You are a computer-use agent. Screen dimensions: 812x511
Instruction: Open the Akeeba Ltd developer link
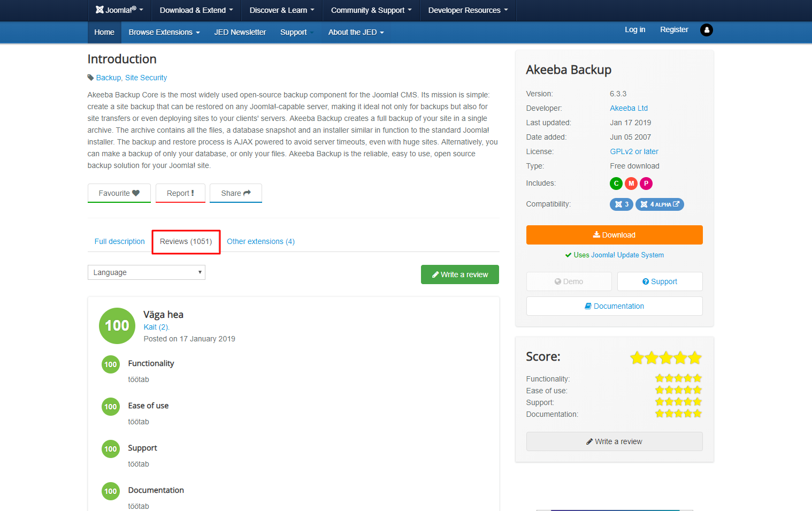[629, 108]
